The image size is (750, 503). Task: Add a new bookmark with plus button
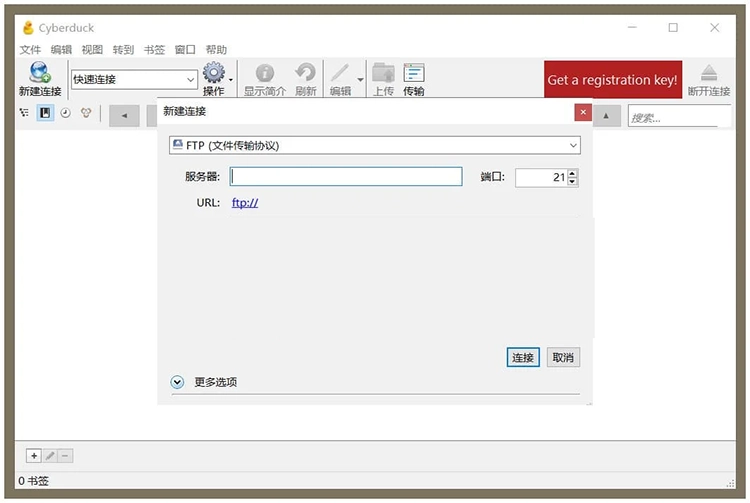[34, 455]
